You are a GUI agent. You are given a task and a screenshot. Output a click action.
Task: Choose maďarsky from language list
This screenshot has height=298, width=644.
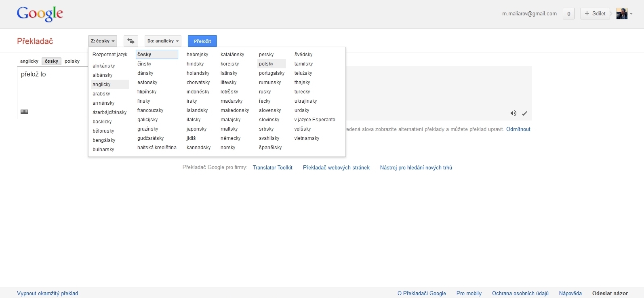click(232, 101)
